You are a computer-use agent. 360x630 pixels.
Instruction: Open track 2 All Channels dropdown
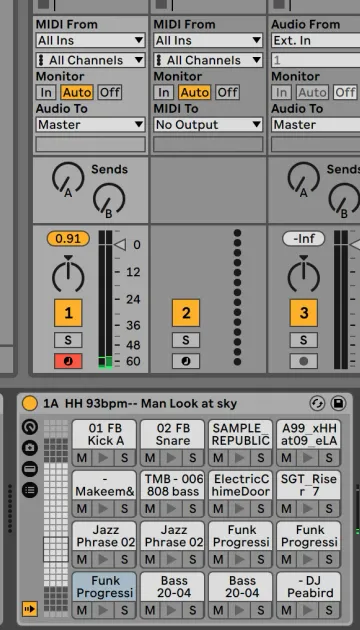click(x=208, y=60)
